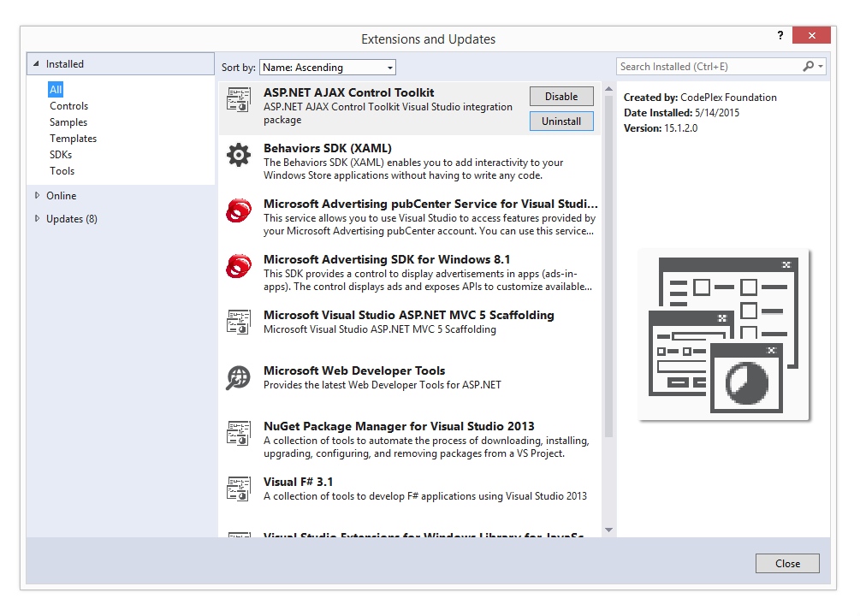Click the extension list scroll down arrow

pos(608,530)
